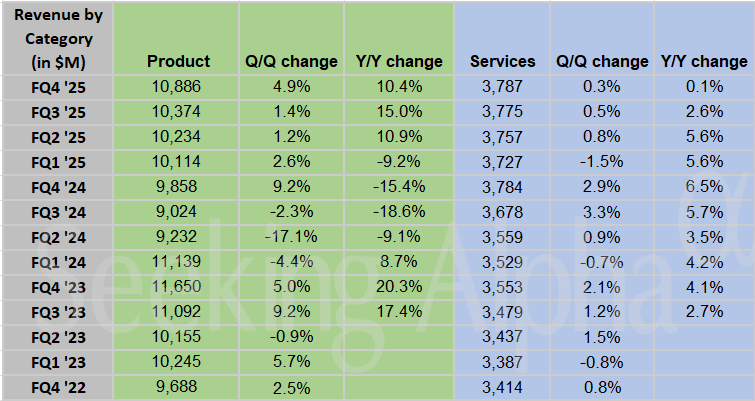Click the 6.5% Services Y/Y cell
This screenshot has width=755, height=401.
(x=704, y=187)
